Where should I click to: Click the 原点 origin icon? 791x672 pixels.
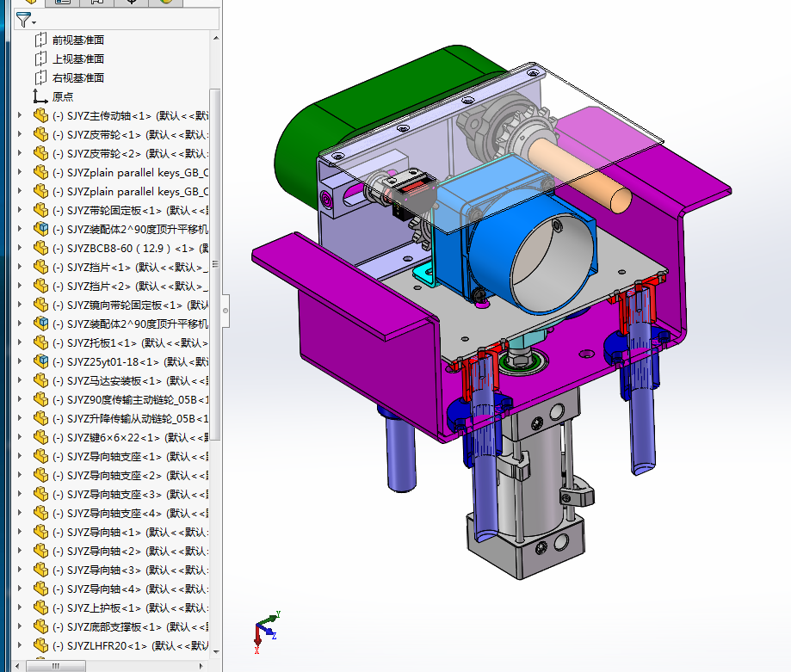40,96
